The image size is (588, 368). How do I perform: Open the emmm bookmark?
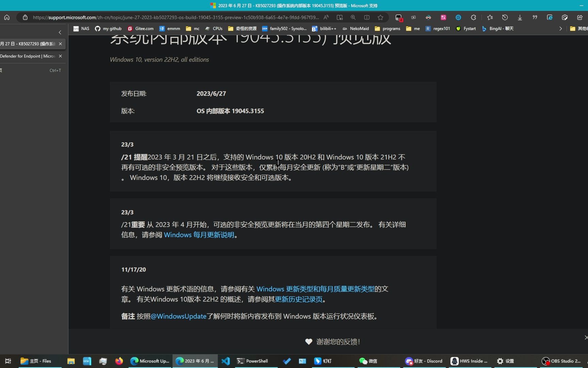[170, 29]
